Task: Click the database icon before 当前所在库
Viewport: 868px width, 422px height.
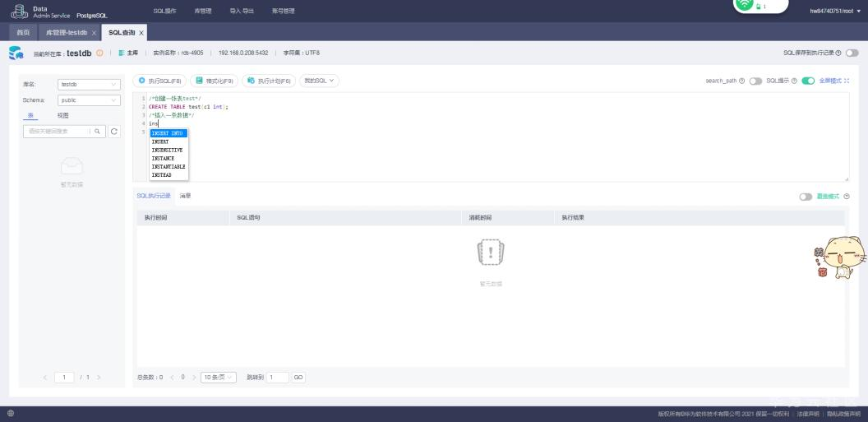Action: coord(16,53)
